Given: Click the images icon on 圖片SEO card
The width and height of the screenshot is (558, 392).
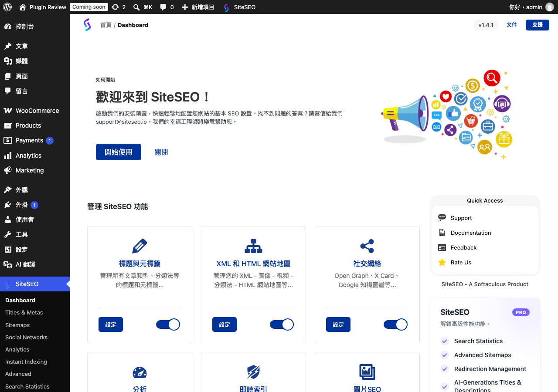Looking at the screenshot, I should click(367, 372).
